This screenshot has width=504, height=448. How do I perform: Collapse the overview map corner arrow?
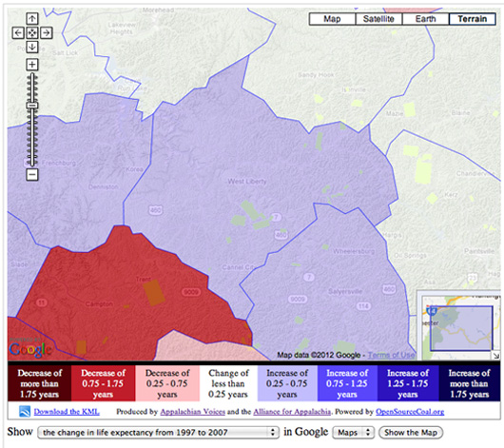496,356
